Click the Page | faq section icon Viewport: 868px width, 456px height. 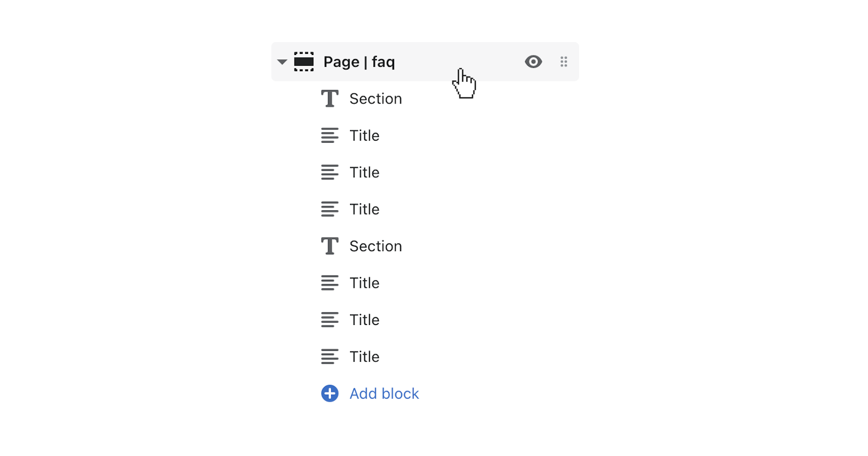pos(304,62)
